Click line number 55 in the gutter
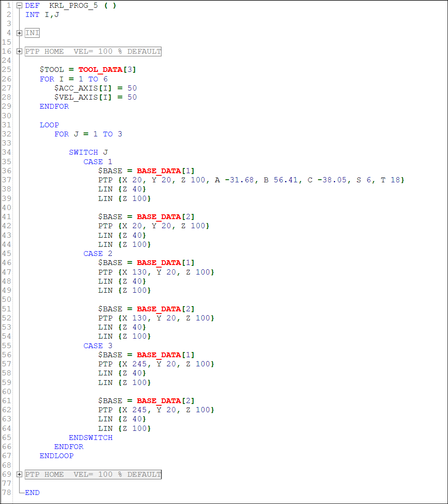 pos(6,346)
